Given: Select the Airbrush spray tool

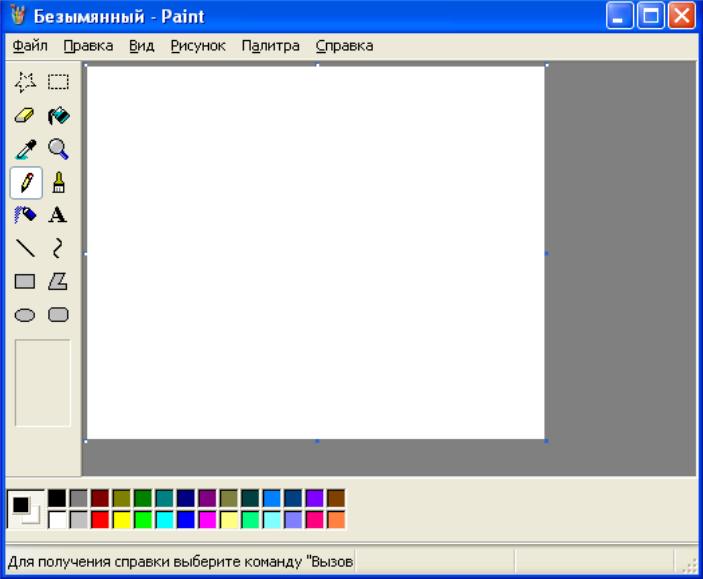Looking at the screenshot, I should [x=25, y=215].
